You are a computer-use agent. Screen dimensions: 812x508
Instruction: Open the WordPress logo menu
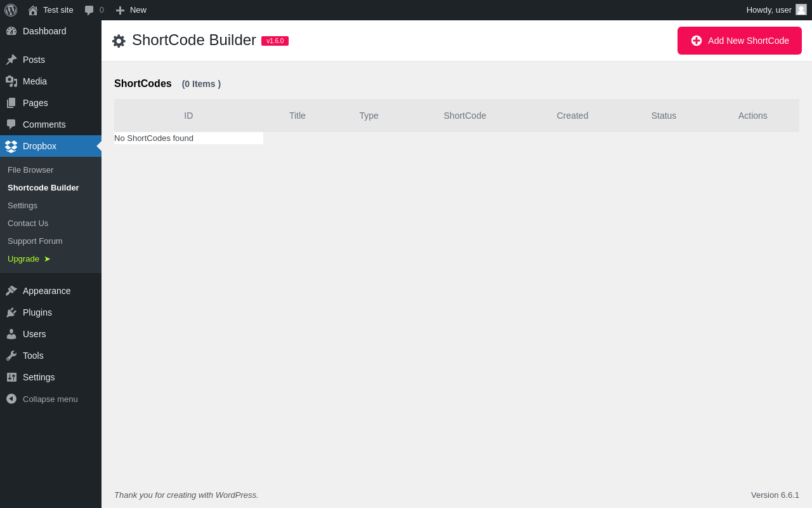(11, 10)
